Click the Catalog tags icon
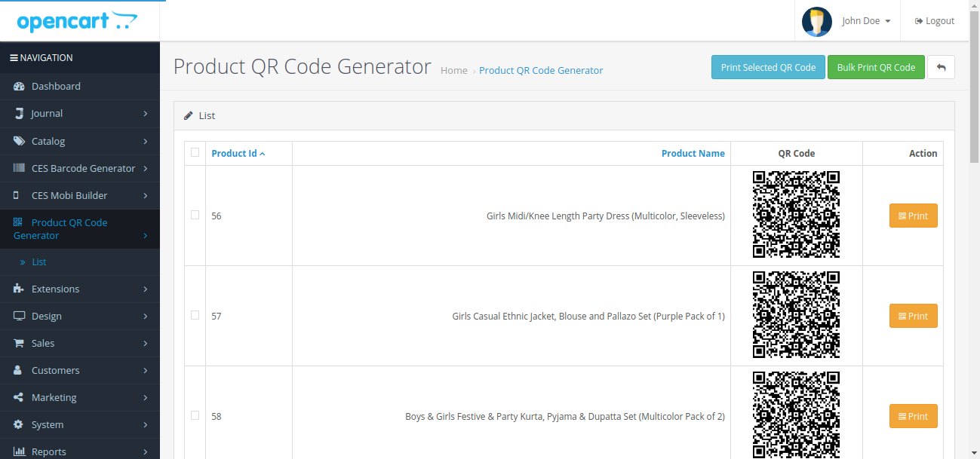Viewport: 980px width, 459px height. click(x=19, y=141)
